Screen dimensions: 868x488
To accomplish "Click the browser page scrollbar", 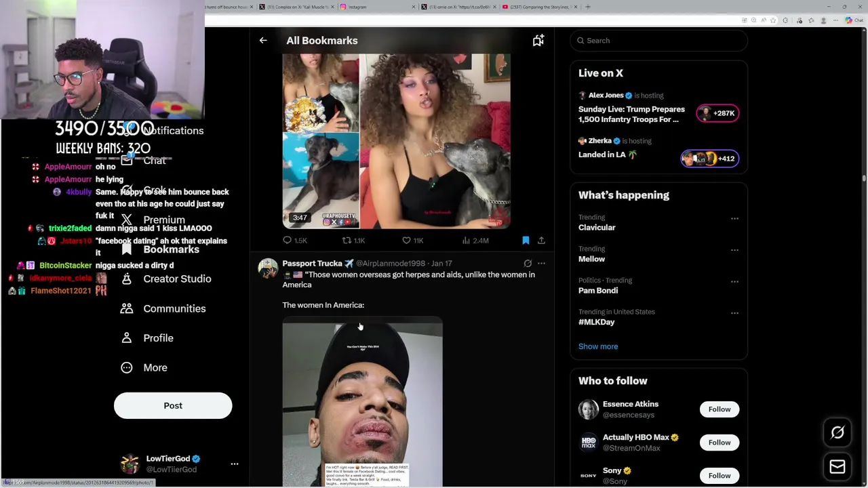I will click(x=864, y=179).
